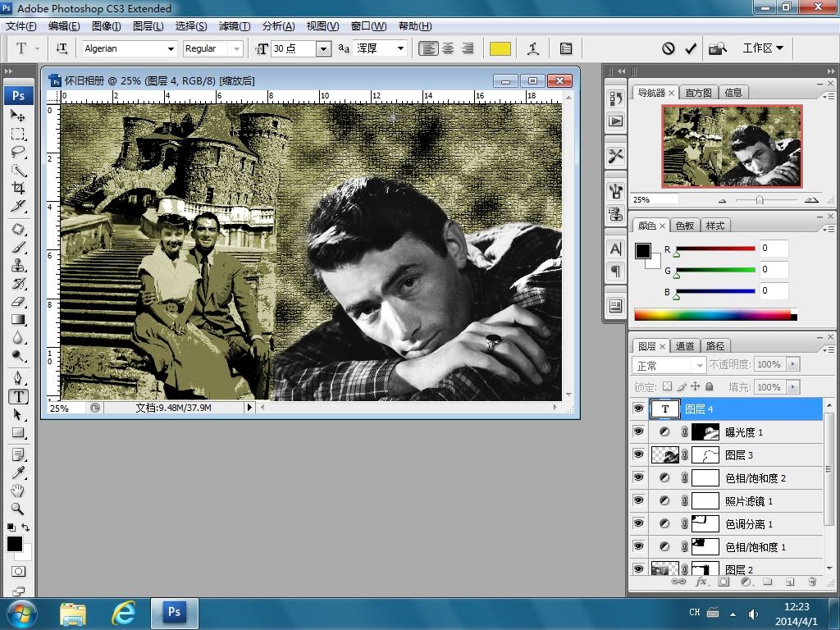The width and height of the screenshot is (840, 630).
Task: Toggle character and paragraph palettes
Action: point(566,48)
